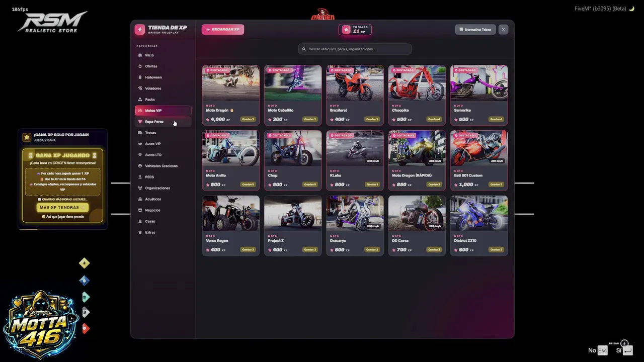Click the Packs category icon
The image size is (644, 362).
[x=140, y=100]
